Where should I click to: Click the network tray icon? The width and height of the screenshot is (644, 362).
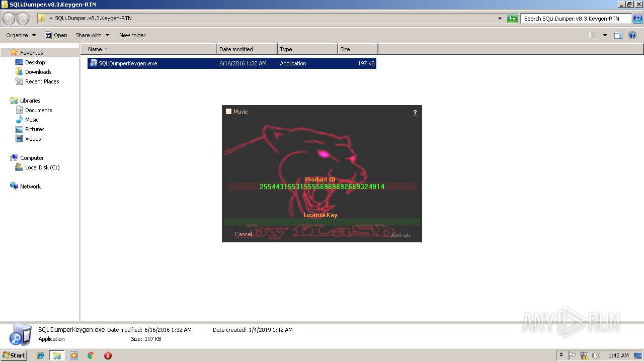click(584, 355)
